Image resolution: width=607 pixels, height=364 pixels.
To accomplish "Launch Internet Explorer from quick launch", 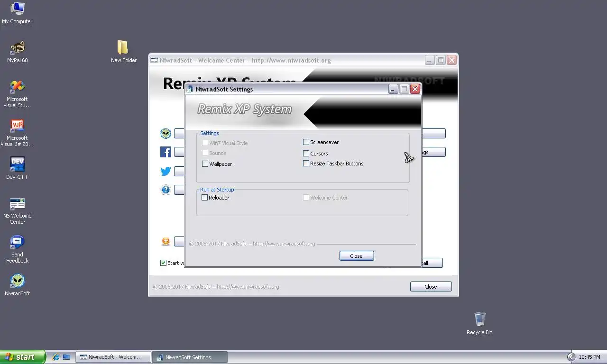I will coord(56,357).
